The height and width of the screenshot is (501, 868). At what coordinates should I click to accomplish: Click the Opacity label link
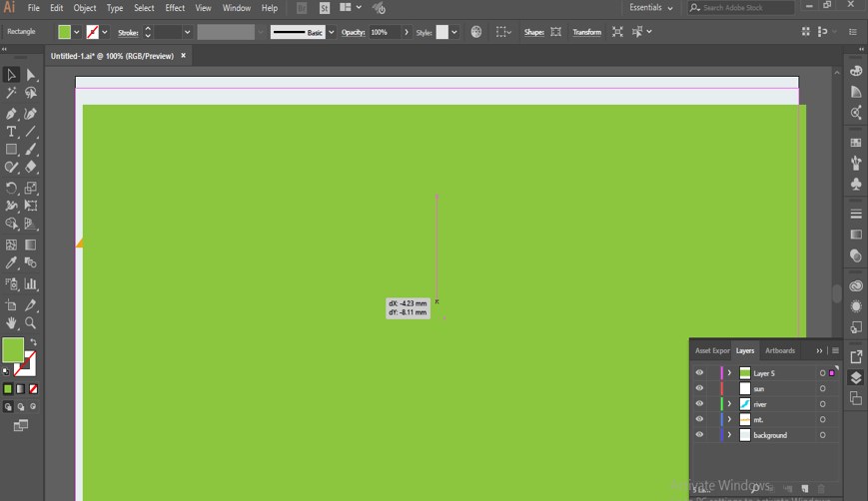[353, 32]
